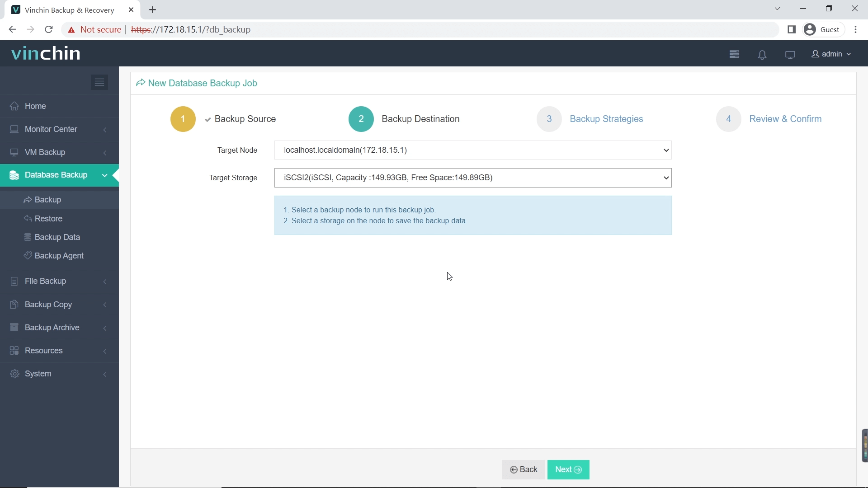Screen dimensions: 868x488
Task: Click the notification bell icon
Action: click(762, 54)
